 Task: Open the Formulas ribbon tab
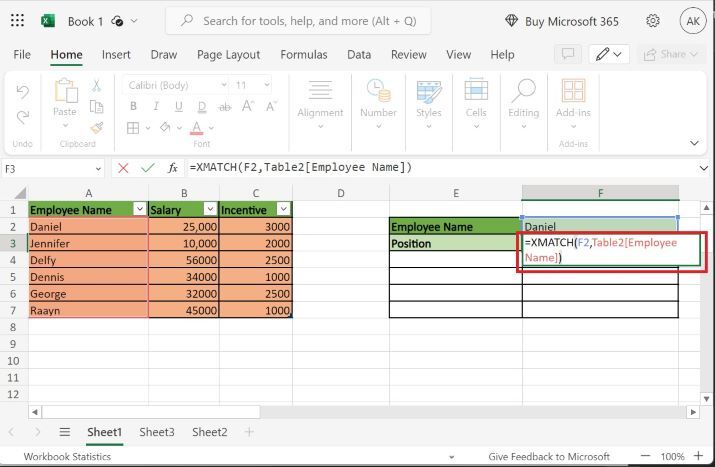pos(303,55)
